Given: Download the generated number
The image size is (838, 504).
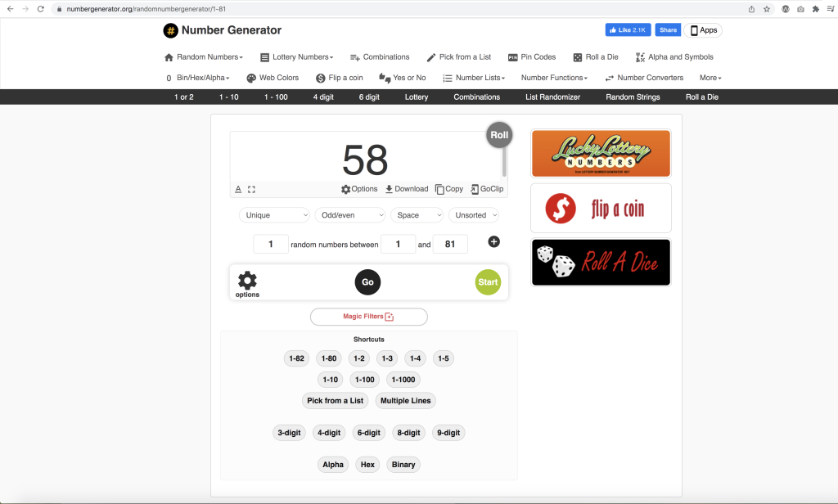Looking at the screenshot, I should tap(407, 189).
